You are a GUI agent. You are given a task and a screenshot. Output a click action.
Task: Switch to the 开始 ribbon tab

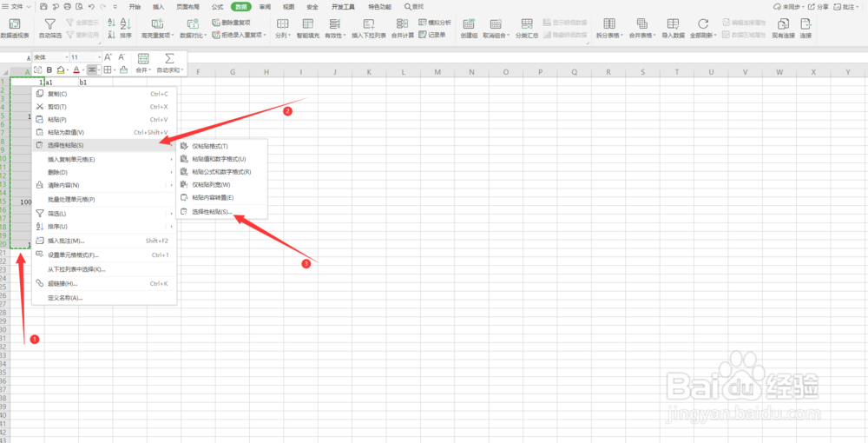[135, 7]
